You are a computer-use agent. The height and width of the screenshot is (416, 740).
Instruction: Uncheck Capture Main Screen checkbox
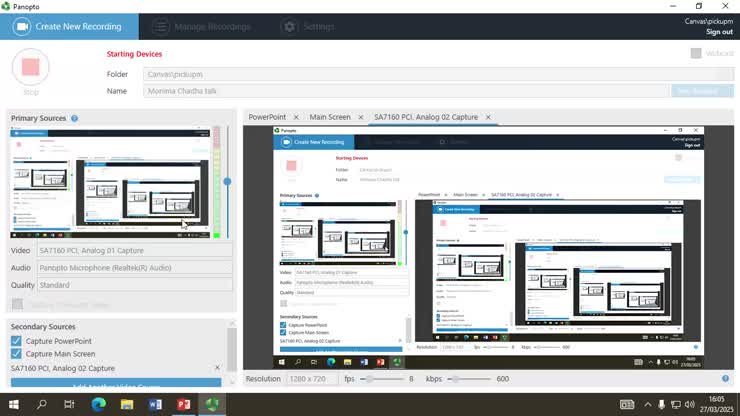(x=16, y=354)
